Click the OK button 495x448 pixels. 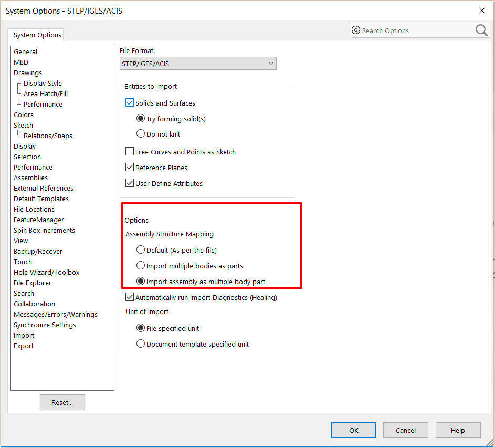pyautogui.click(x=354, y=430)
